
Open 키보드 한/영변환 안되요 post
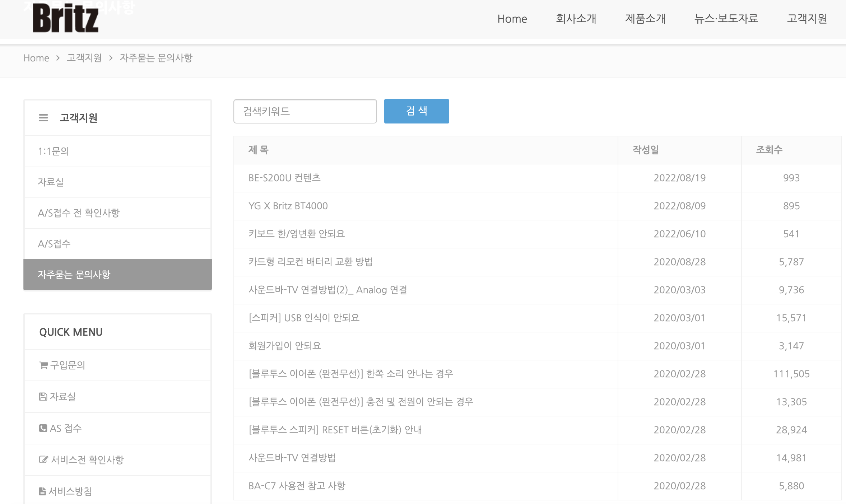[297, 234]
